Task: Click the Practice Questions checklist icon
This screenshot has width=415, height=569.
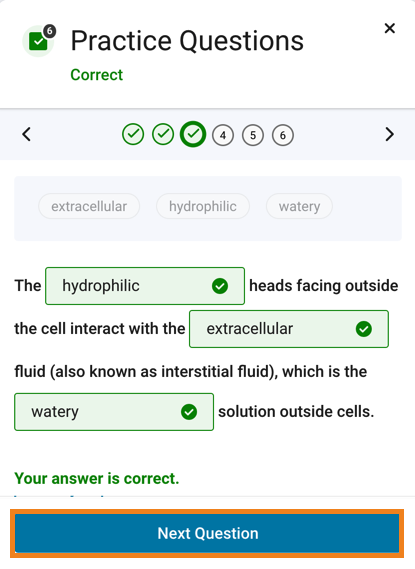Action: (x=38, y=41)
